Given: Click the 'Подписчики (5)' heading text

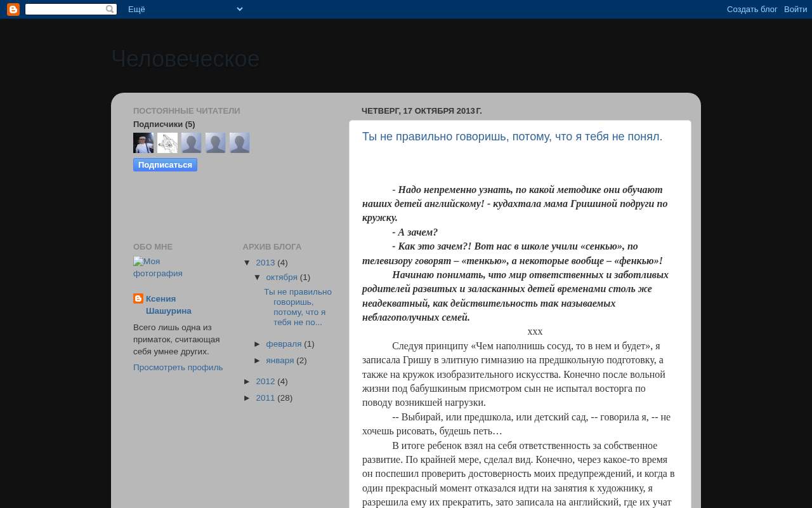Looking at the screenshot, I should point(164,124).
